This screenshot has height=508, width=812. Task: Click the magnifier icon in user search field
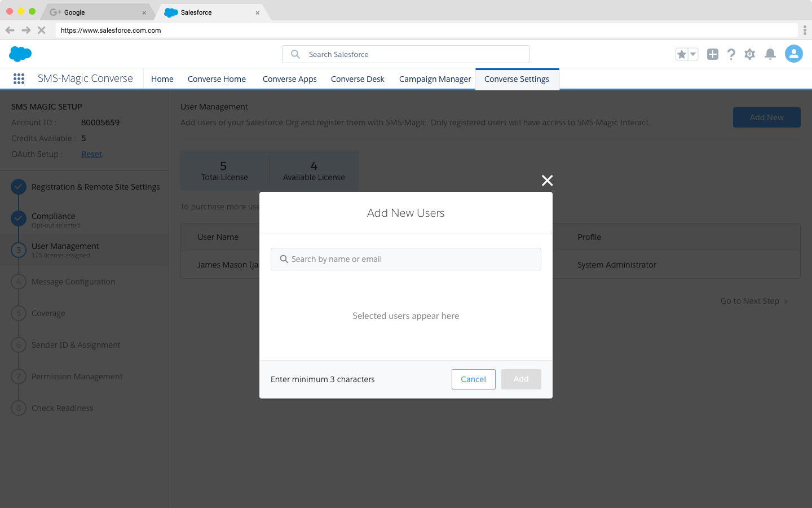click(284, 259)
